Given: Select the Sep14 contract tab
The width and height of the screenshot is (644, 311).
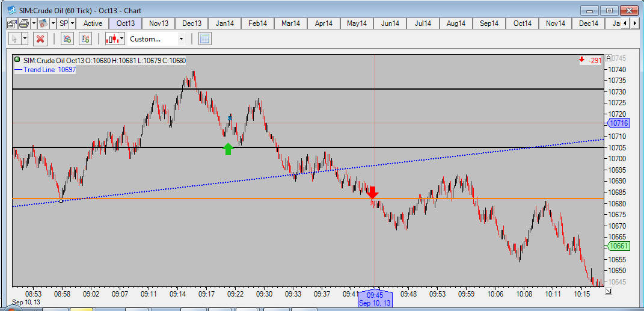Looking at the screenshot, I should point(489,23).
